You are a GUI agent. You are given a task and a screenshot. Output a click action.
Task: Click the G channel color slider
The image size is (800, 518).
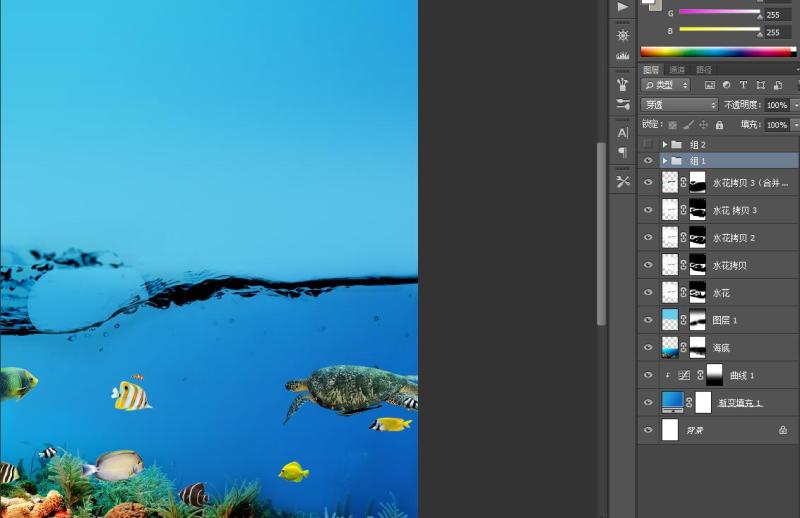(x=720, y=13)
